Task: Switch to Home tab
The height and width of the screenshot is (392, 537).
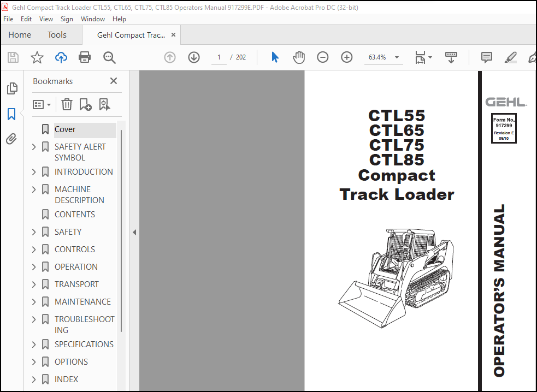Action: [20, 35]
